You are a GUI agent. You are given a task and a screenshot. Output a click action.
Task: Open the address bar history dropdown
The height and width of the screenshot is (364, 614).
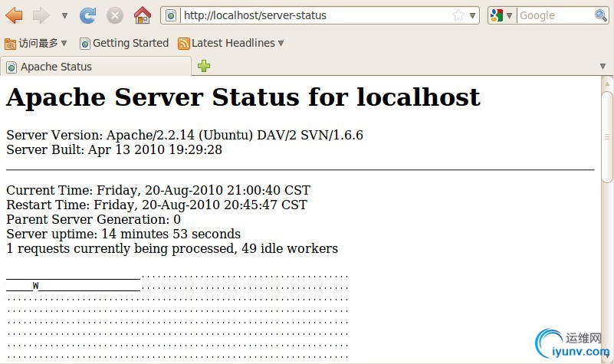pyautogui.click(x=473, y=15)
